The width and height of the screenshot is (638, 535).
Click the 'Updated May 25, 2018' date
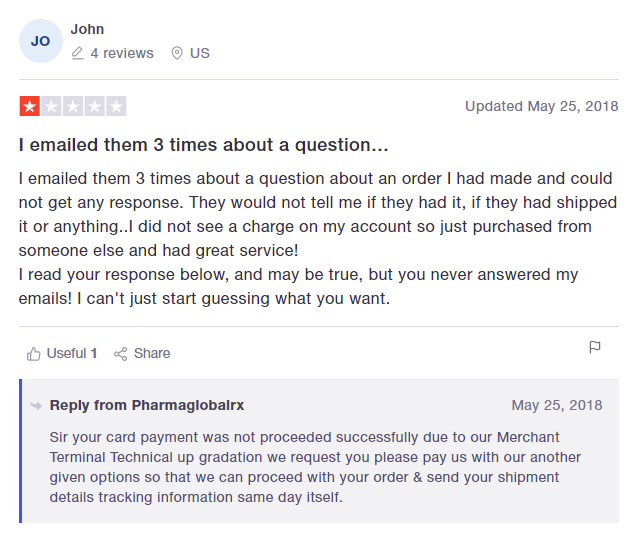pos(541,106)
